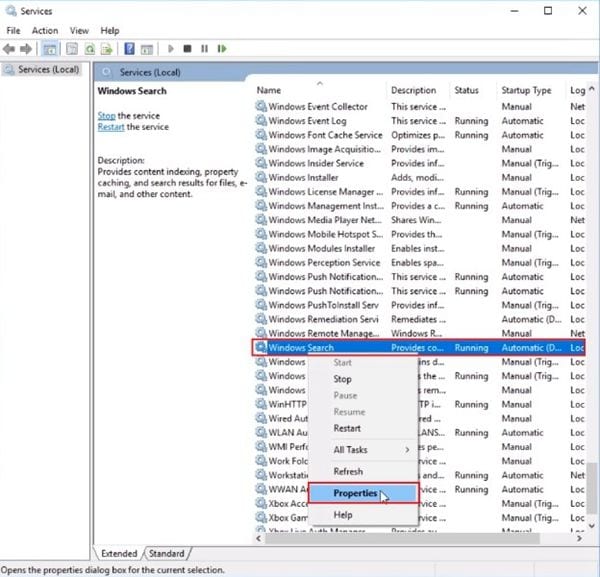Click the gear icon of Windows Insider Service
The width and height of the screenshot is (600, 577).
coord(261,163)
